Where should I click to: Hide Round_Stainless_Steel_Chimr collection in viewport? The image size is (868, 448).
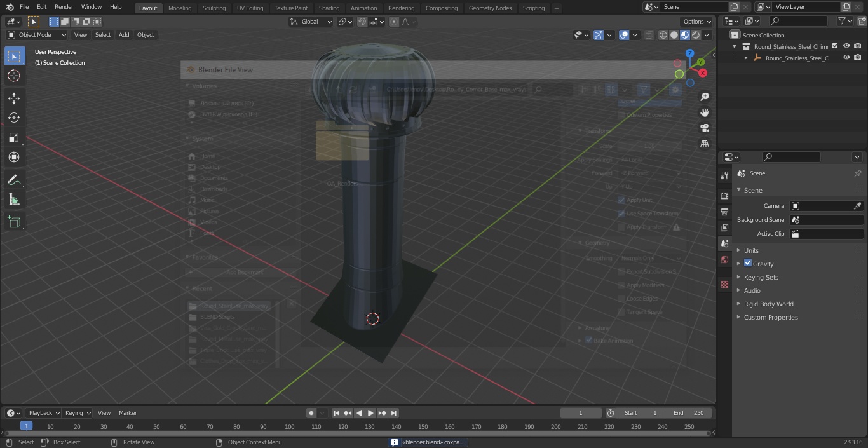point(846,46)
